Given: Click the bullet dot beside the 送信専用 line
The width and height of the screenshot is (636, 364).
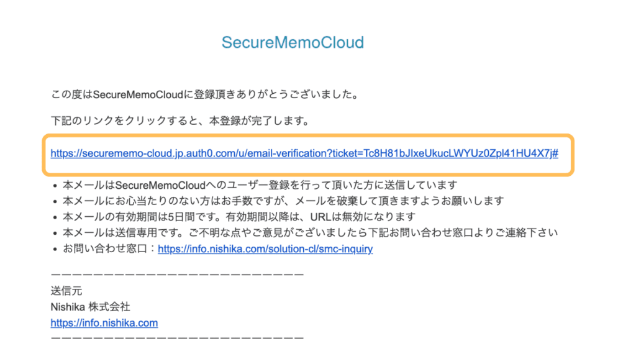Looking at the screenshot, I should [55, 234].
